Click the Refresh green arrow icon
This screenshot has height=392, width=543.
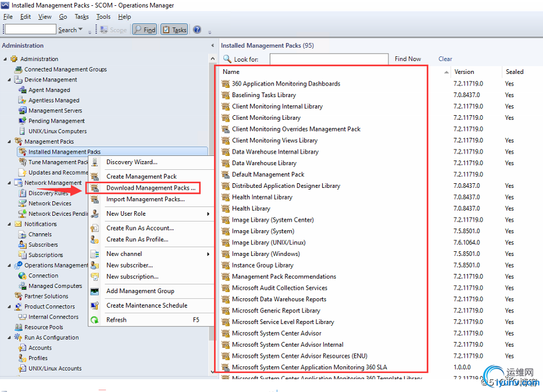pos(95,320)
